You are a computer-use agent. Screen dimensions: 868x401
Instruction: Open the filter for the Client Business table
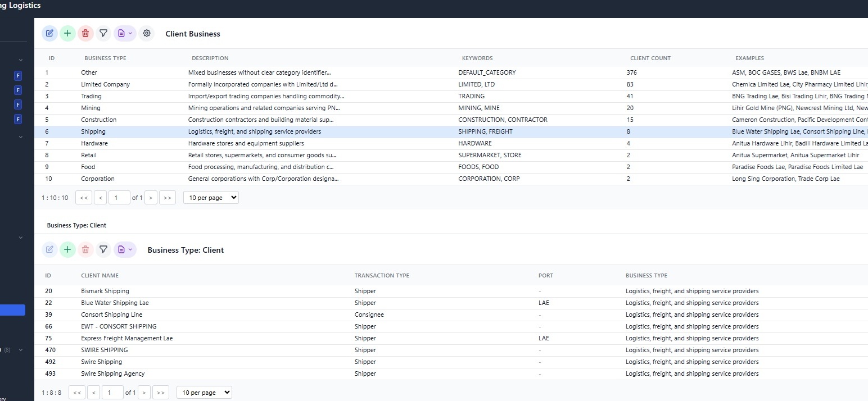tap(103, 34)
